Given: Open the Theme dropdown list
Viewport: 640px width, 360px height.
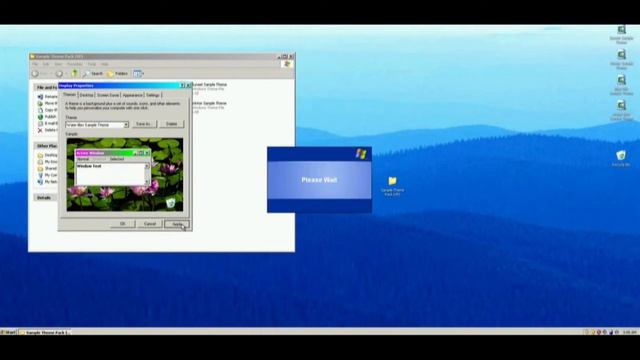Looking at the screenshot, I should coord(126,124).
